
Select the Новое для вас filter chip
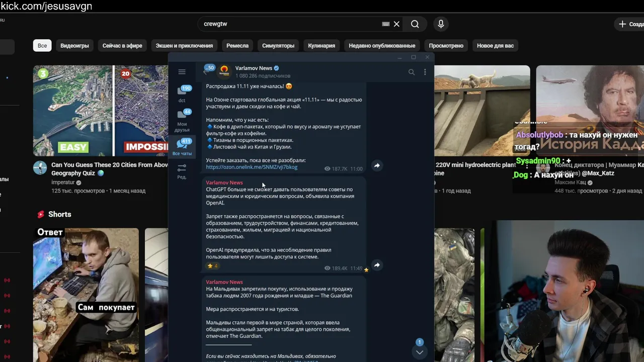point(495,45)
